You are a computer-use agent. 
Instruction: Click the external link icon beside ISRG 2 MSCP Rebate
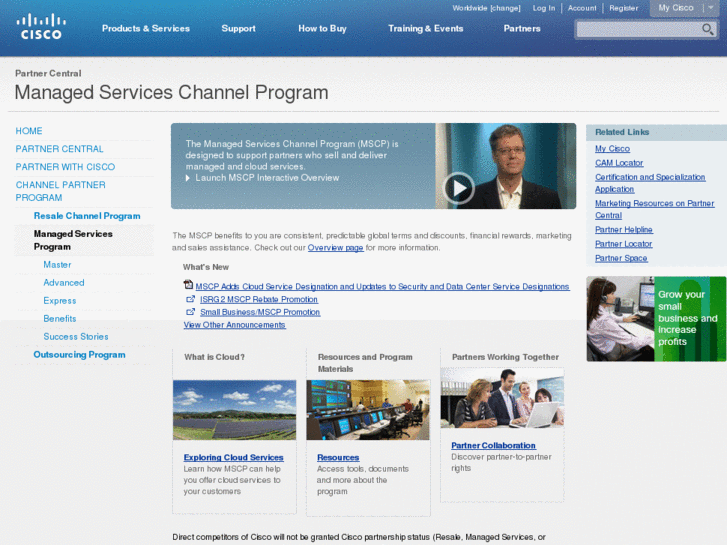(x=190, y=299)
